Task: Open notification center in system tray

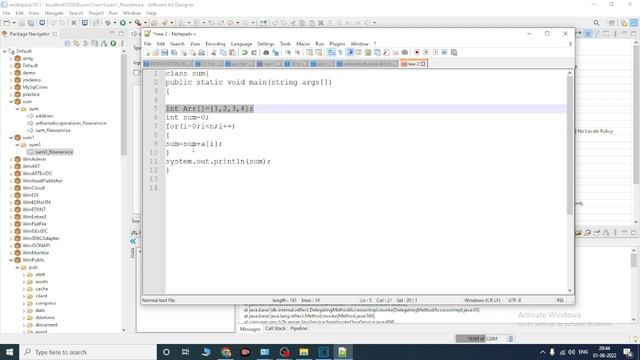Action: point(628,352)
